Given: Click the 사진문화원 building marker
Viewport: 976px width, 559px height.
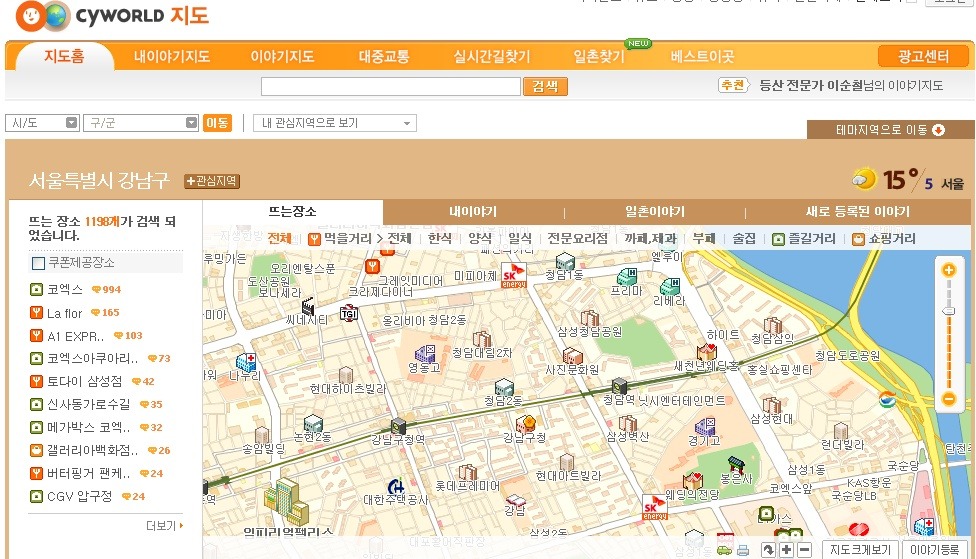Looking at the screenshot, I should click(x=572, y=356).
